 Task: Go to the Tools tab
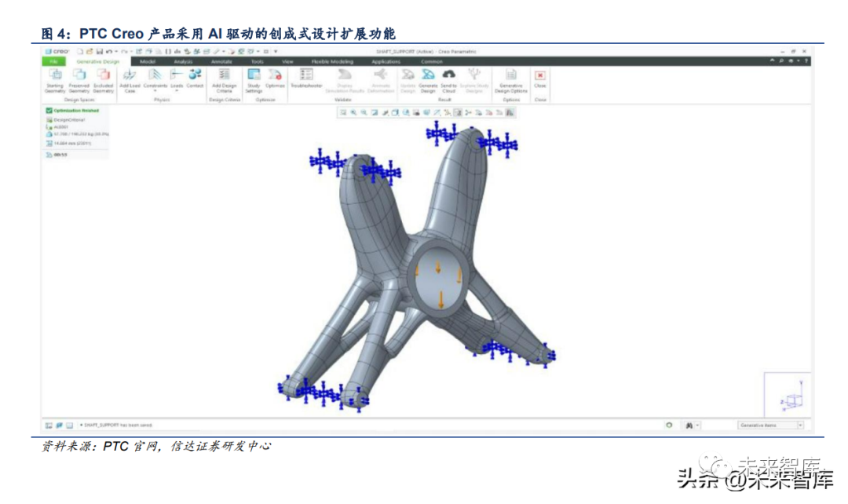point(258,62)
